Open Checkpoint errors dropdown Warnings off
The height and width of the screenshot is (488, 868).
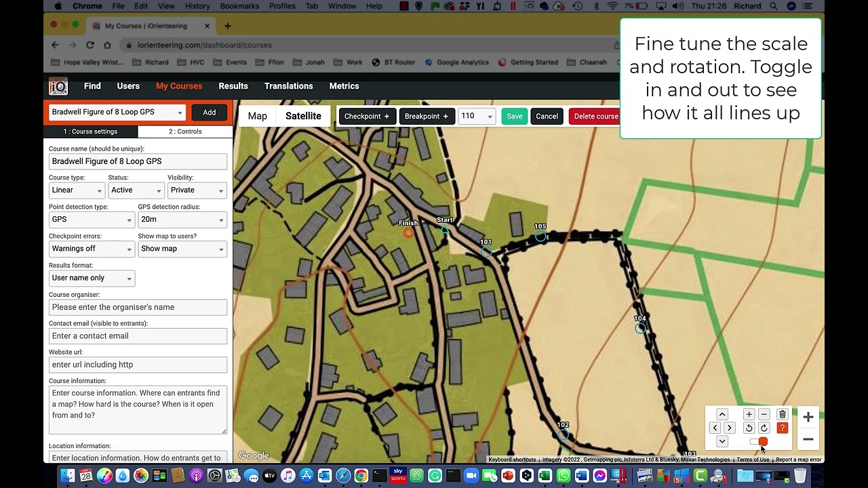pyautogui.click(x=92, y=249)
